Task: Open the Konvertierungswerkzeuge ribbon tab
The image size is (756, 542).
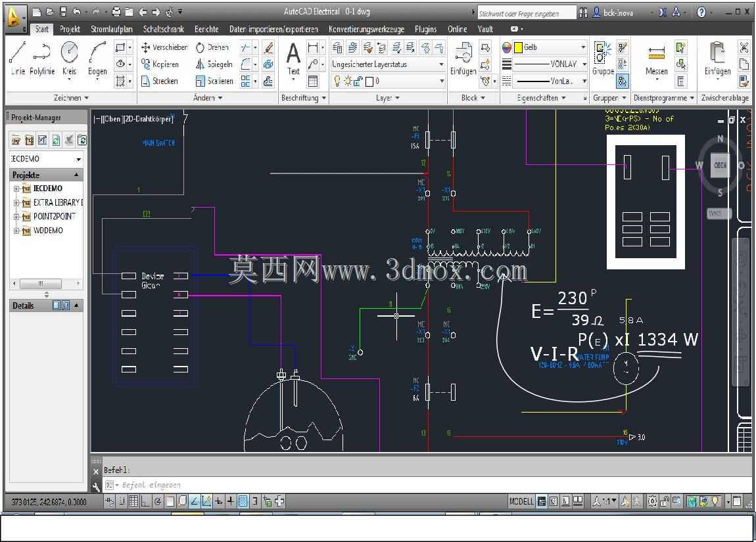Action: point(366,29)
